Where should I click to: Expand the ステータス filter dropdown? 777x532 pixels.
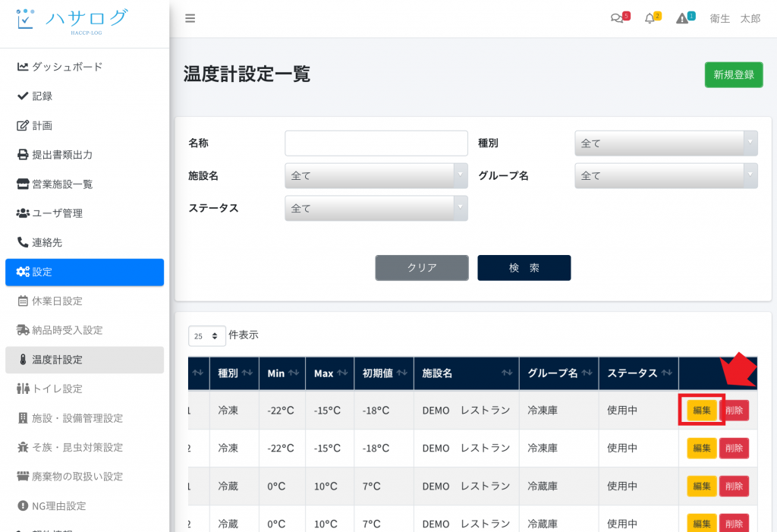click(x=376, y=208)
